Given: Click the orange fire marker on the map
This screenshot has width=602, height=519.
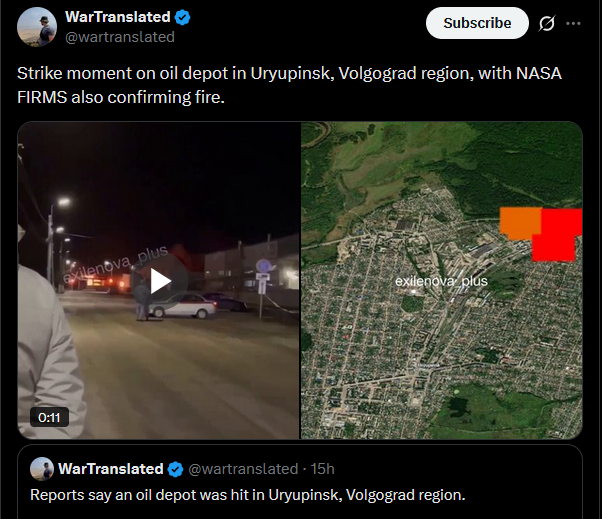Looking at the screenshot, I should (520, 223).
